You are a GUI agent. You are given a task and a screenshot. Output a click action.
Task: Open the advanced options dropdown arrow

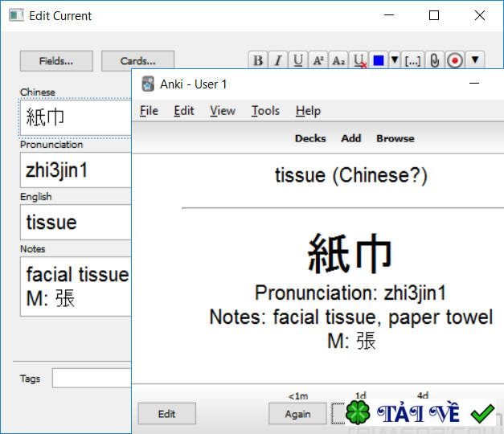475,60
